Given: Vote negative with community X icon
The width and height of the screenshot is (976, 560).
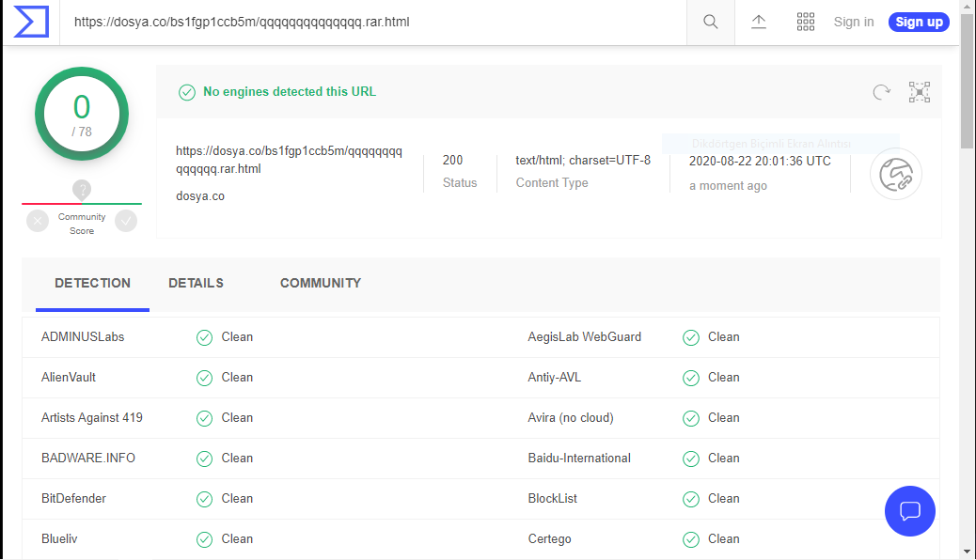Looking at the screenshot, I should tap(38, 221).
